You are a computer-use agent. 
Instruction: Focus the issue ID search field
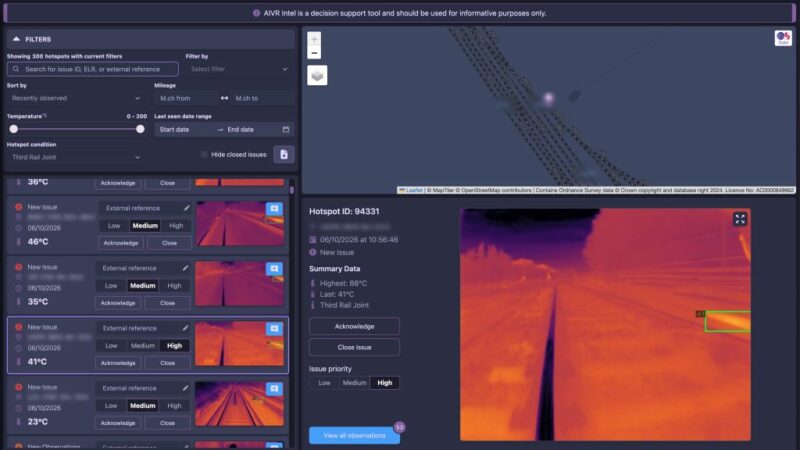coord(93,69)
